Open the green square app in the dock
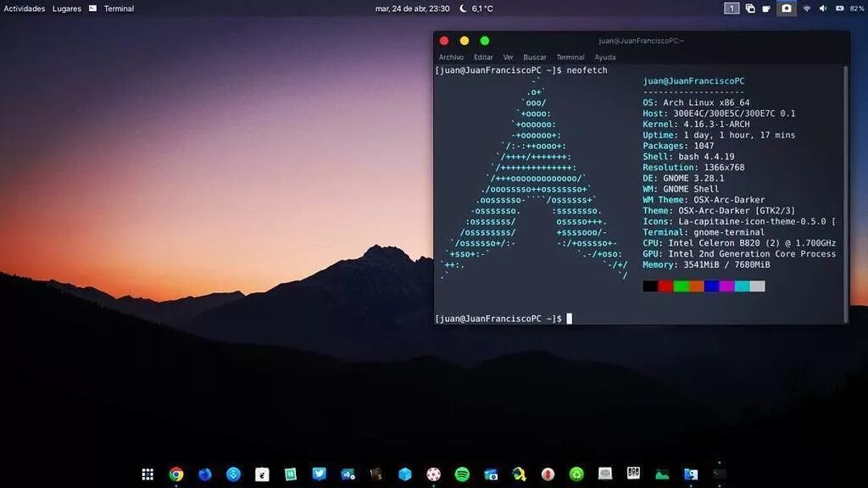Screen dimensions: 868x488 [x=291, y=474]
